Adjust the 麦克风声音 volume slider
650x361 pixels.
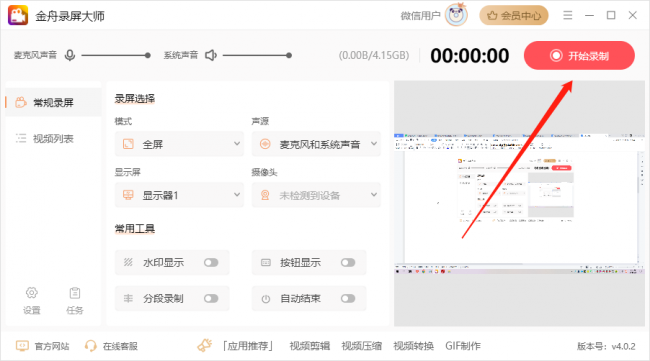(x=116, y=55)
